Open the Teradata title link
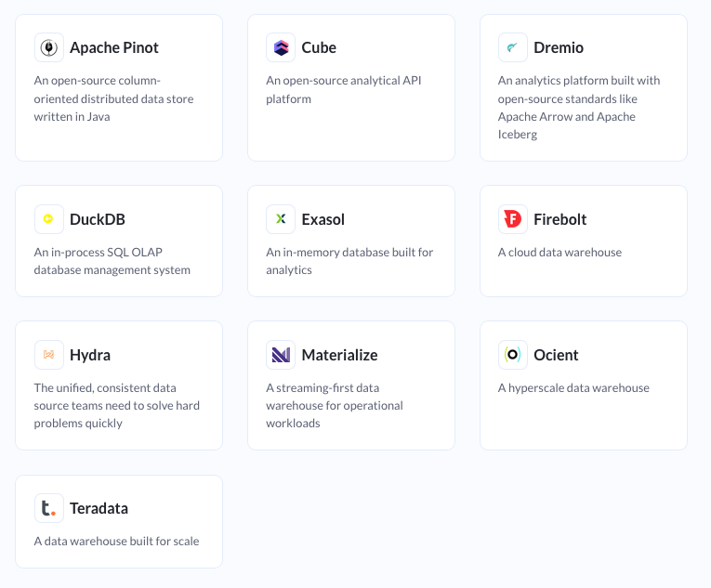This screenshot has width=711, height=588. pos(99,508)
